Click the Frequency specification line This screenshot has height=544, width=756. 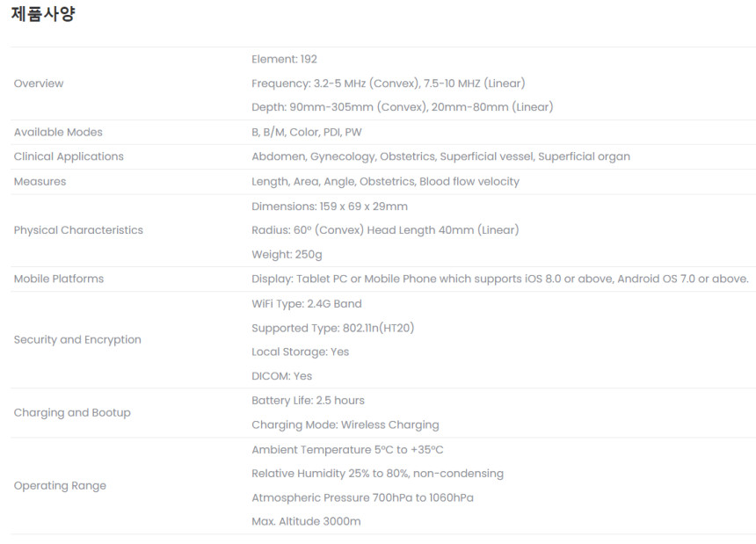pos(388,83)
